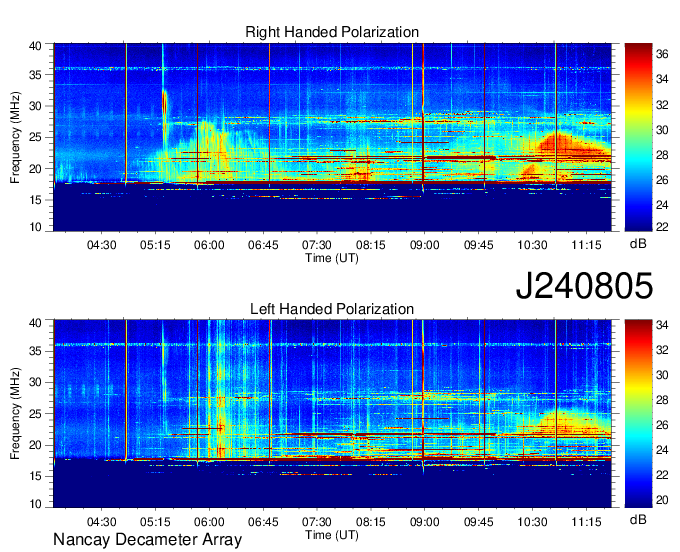Click 09:45 tick under Right Handed plot

coord(478,245)
